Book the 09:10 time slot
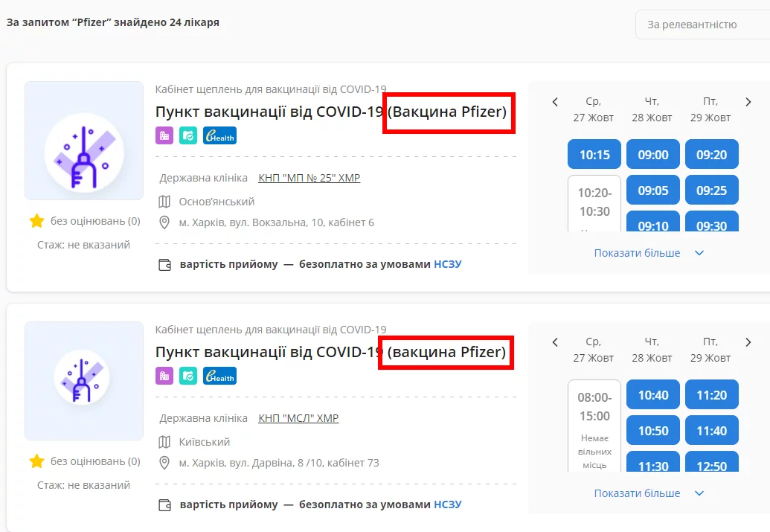Screen dimensions: 770x532 coord(653,221)
